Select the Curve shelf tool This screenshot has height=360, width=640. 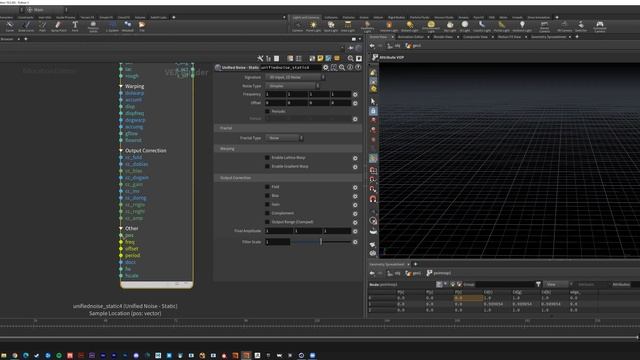click(x=10, y=27)
